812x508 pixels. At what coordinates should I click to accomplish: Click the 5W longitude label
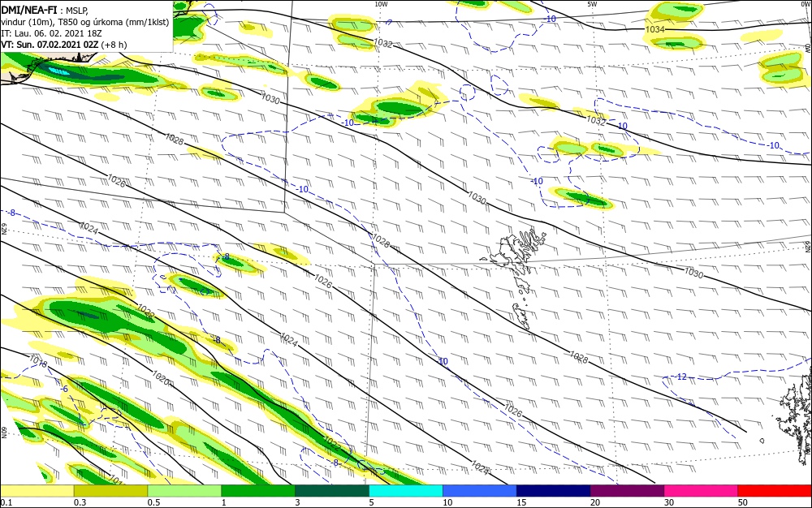[x=592, y=4]
